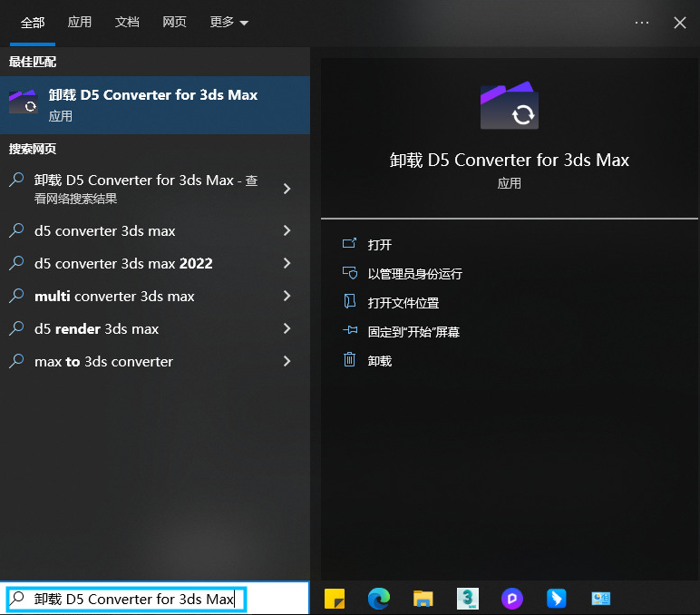Expand arrow for 'd5 render 3ds max'
This screenshot has height=615, width=700.
click(x=287, y=328)
